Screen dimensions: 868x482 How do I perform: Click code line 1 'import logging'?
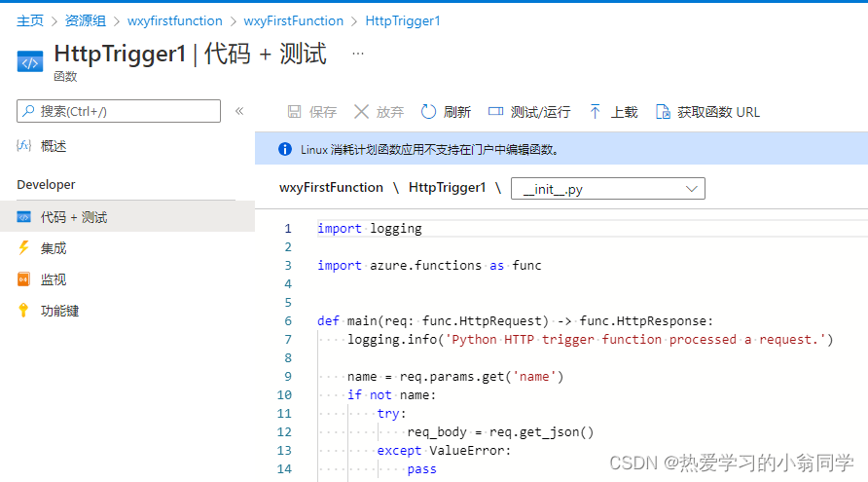369,228
